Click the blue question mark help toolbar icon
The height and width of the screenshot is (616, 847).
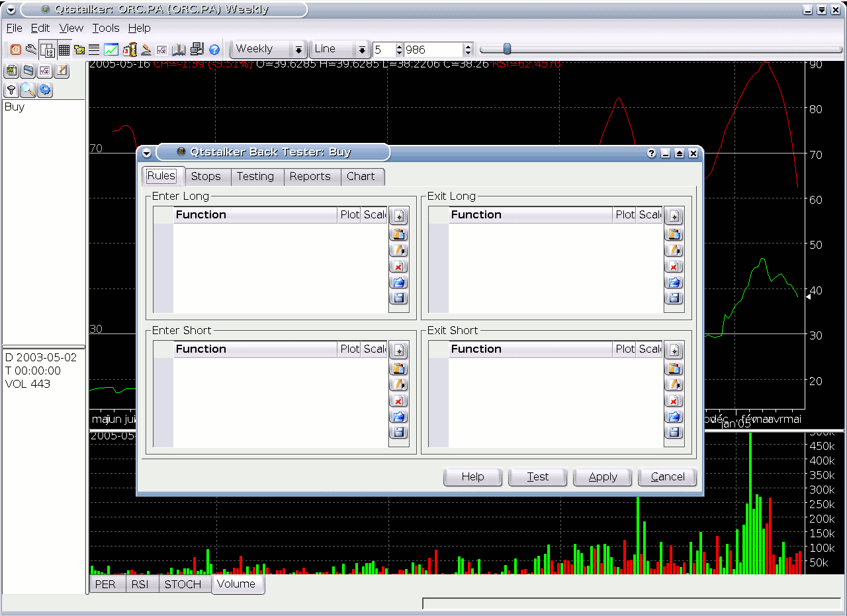coord(214,50)
